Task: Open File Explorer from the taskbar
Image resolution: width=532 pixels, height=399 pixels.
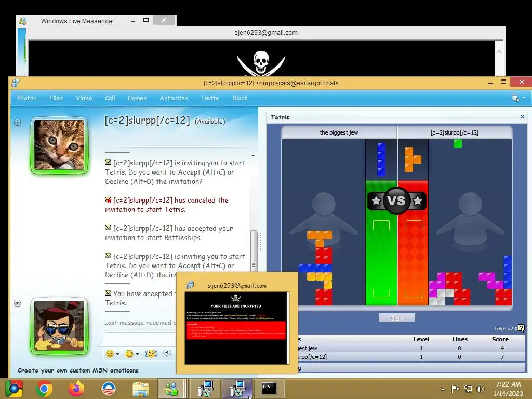Action: tap(140, 389)
